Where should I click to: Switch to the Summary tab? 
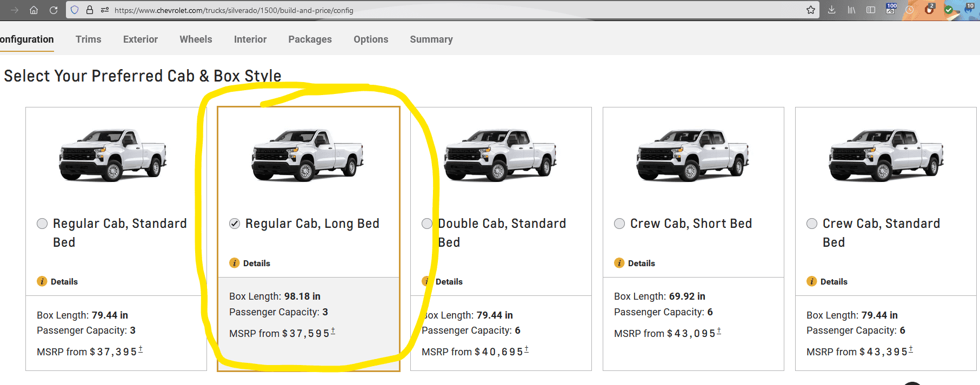(431, 39)
